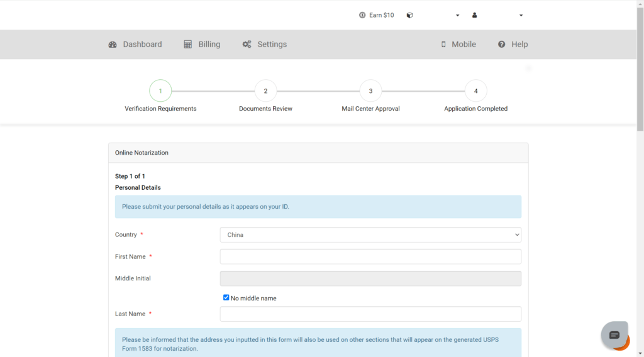The width and height of the screenshot is (644, 357).
Task: Click the Application Completed label
Action: [475, 109]
